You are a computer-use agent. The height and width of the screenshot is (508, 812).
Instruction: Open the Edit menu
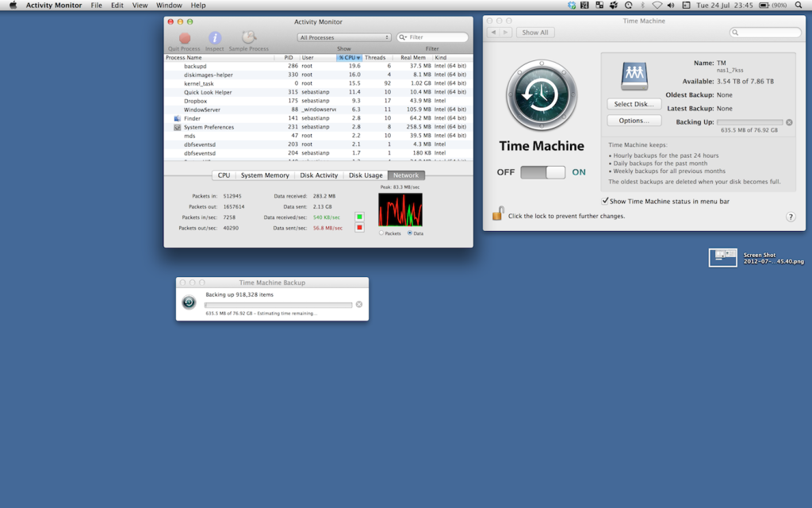pos(117,6)
